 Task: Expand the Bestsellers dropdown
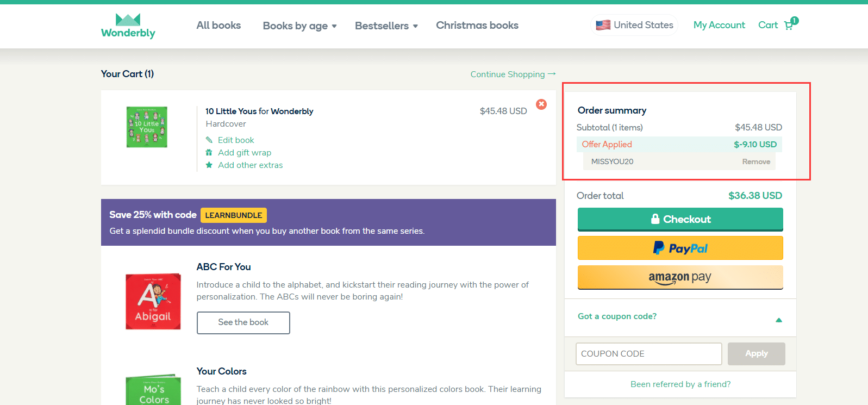(386, 26)
